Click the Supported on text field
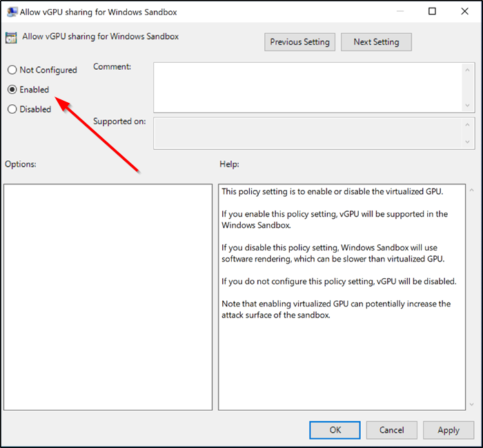Viewport: 483px width, 448px height. pyautogui.click(x=308, y=133)
